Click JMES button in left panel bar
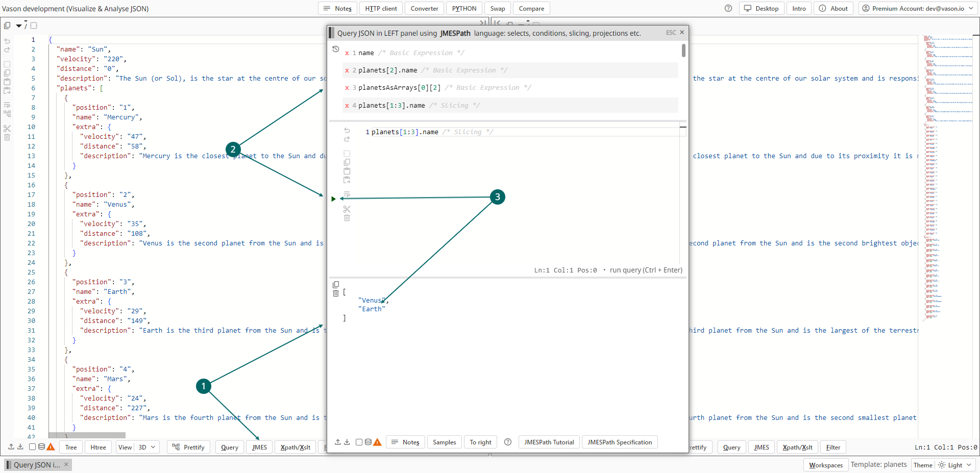Screen dimensions: 980x473 point(259,447)
